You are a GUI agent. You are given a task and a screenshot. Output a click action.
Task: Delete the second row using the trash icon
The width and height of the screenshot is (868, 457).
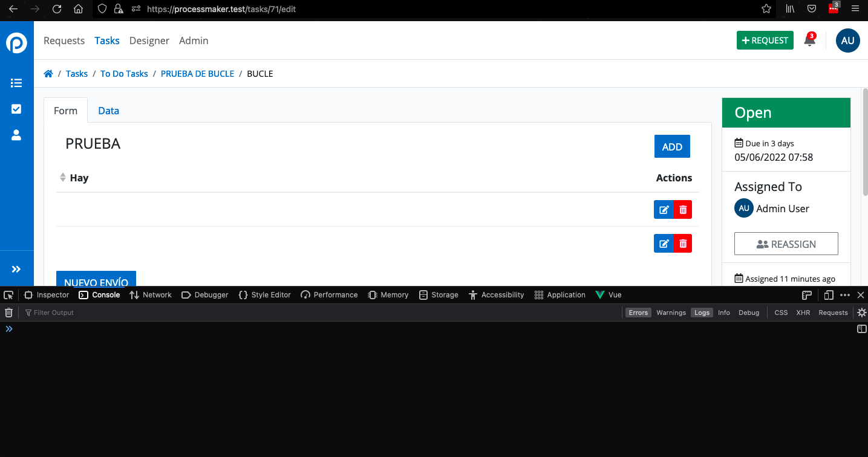tap(682, 243)
